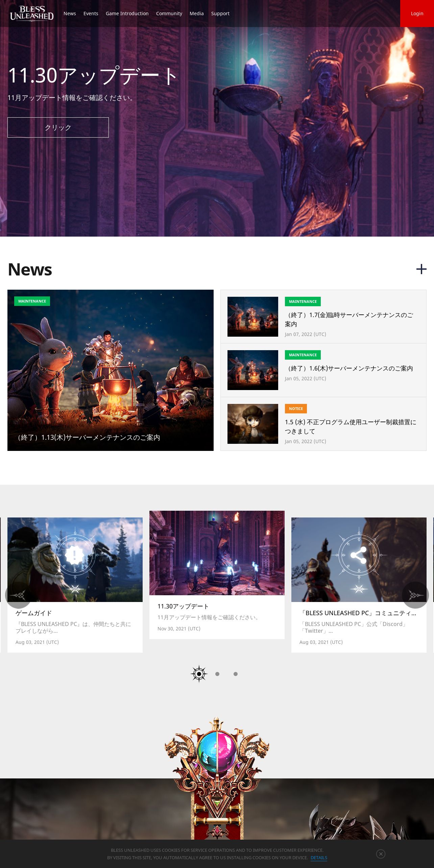Viewport: 434px width, 868px height.
Task: Open the community share card image
Action: tap(359, 560)
